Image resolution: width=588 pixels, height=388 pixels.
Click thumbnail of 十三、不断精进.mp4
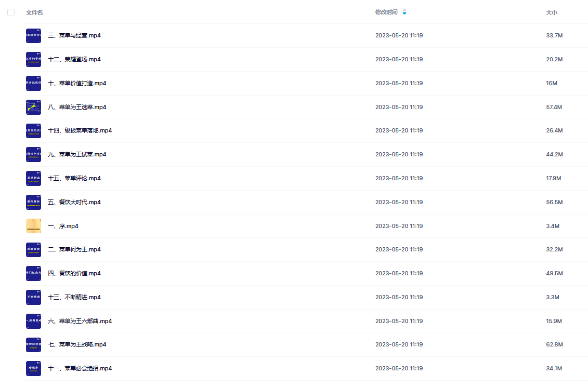pyautogui.click(x=33, y=298)
